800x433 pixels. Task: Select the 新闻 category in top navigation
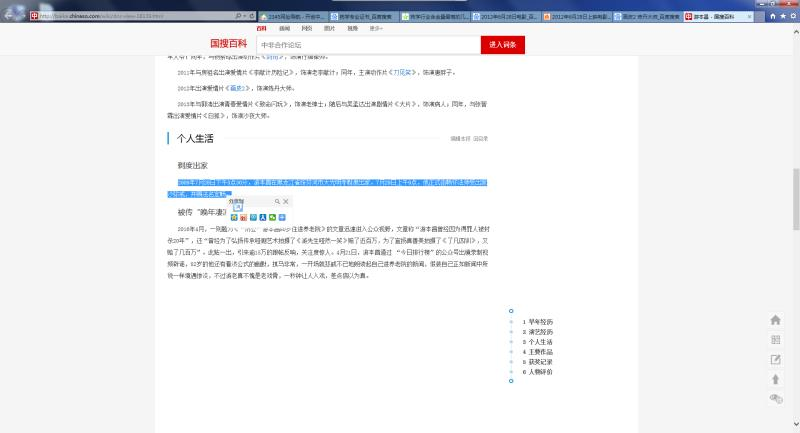coord(285,29)
